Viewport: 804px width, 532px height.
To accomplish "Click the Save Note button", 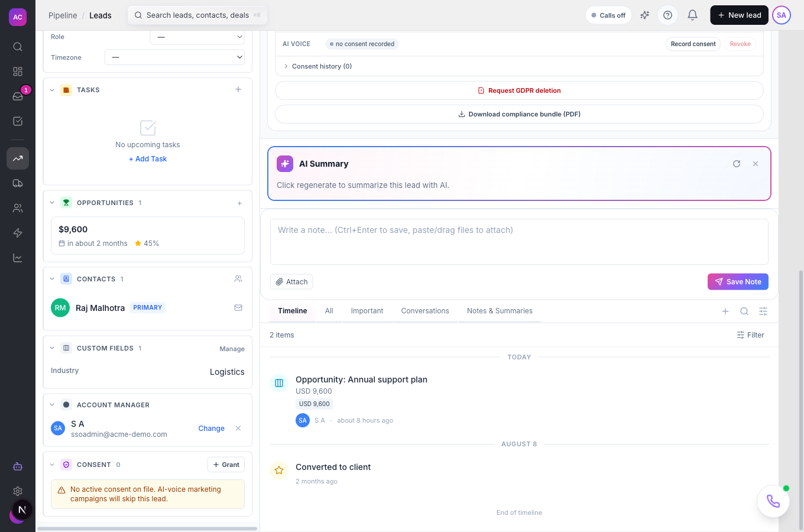I will [x=738, y=282].
